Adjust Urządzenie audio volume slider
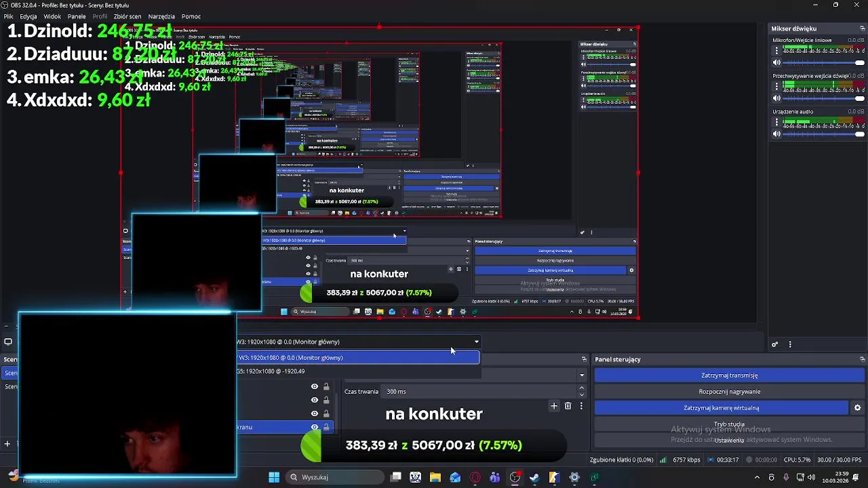This screenshot has width=868, height=488. tap(824, 134)
